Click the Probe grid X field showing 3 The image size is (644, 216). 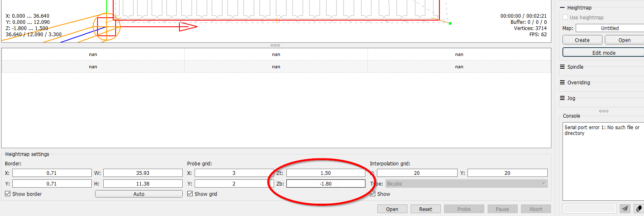tap(234, 173)
